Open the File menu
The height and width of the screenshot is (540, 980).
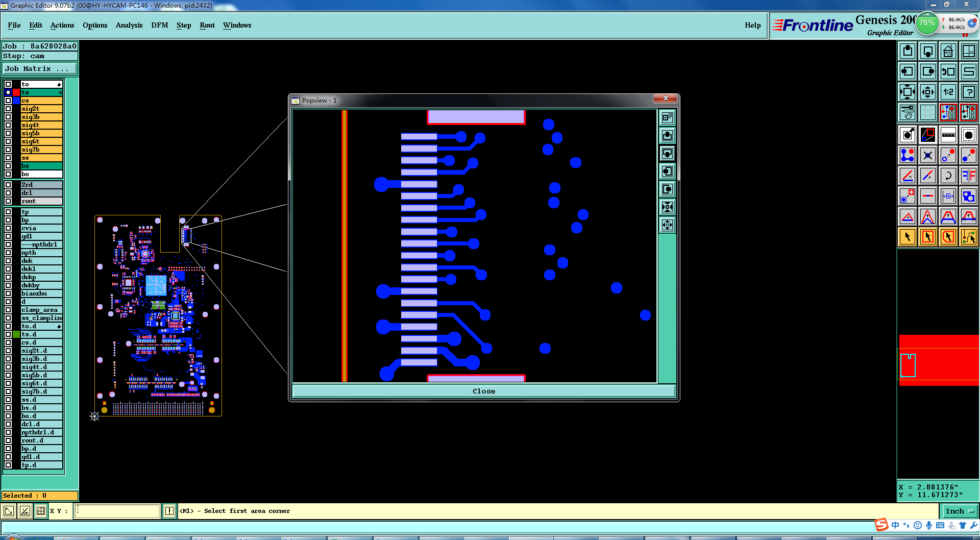point(14,25)
